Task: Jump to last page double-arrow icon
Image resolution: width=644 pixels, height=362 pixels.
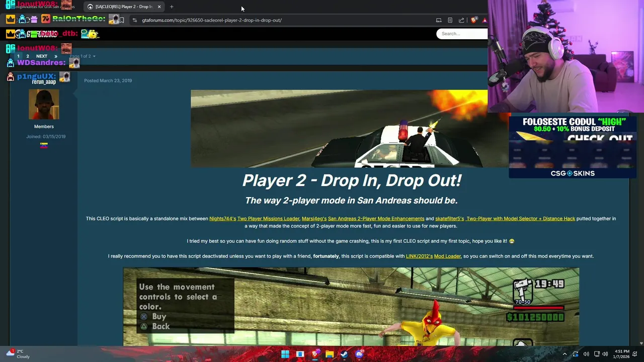Action: 56,56
